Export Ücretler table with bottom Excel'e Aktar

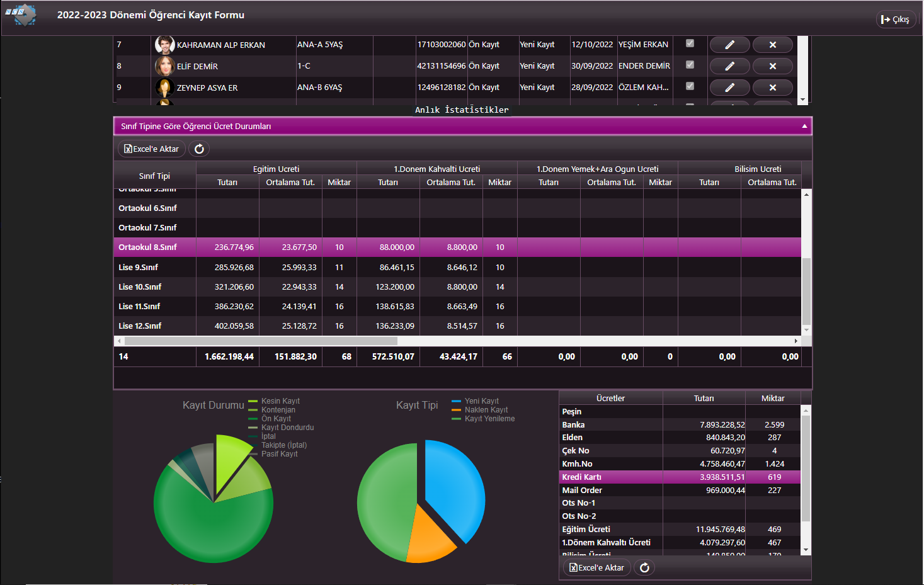(x=597, y=567)
